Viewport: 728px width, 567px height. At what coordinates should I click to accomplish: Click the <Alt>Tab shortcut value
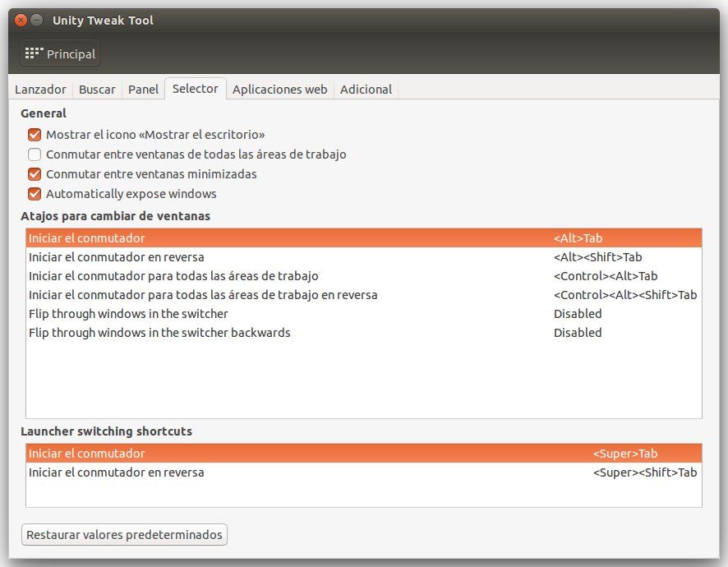(578, 238)
